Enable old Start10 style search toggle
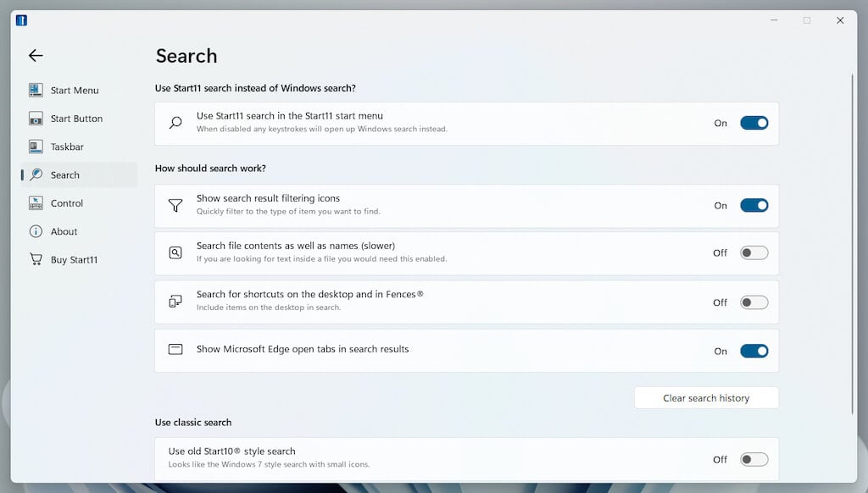Screen dimensions: 868x493 (x=754, y=459)
